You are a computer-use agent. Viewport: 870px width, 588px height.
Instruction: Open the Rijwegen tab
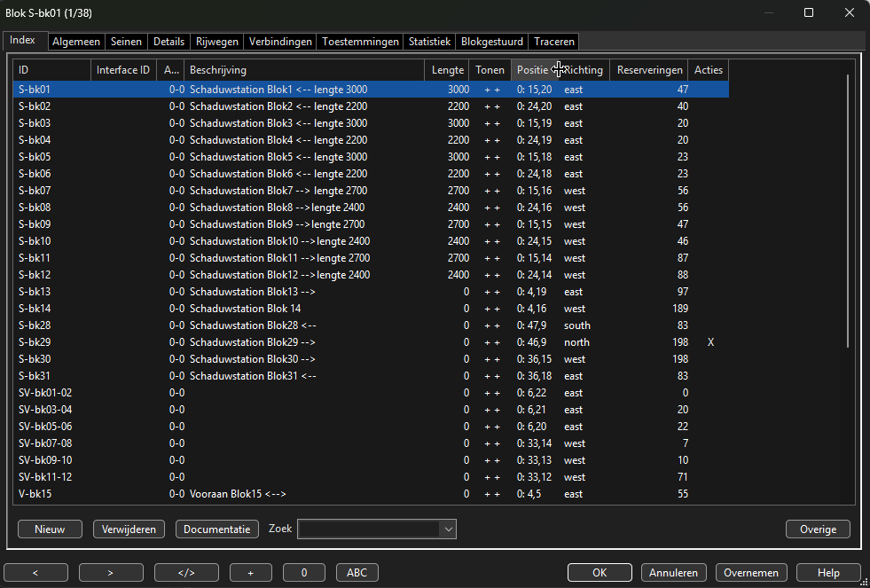coord(216,42)
